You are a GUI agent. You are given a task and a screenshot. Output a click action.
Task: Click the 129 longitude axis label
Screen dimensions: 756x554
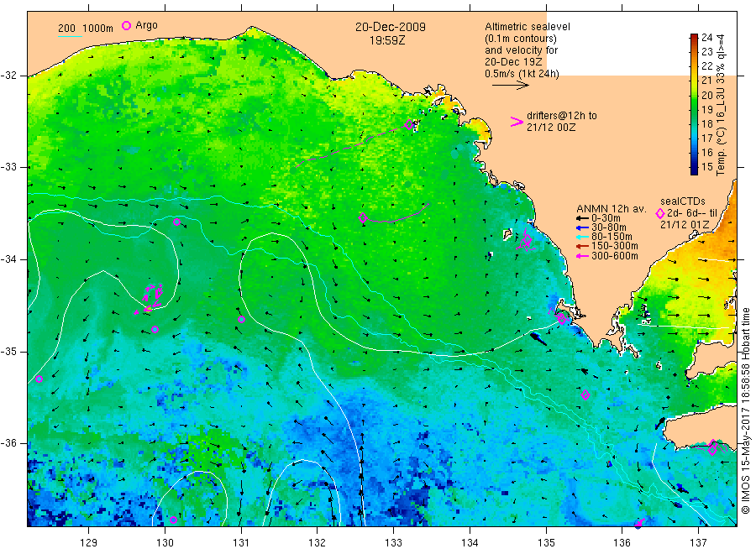(89, 543)
